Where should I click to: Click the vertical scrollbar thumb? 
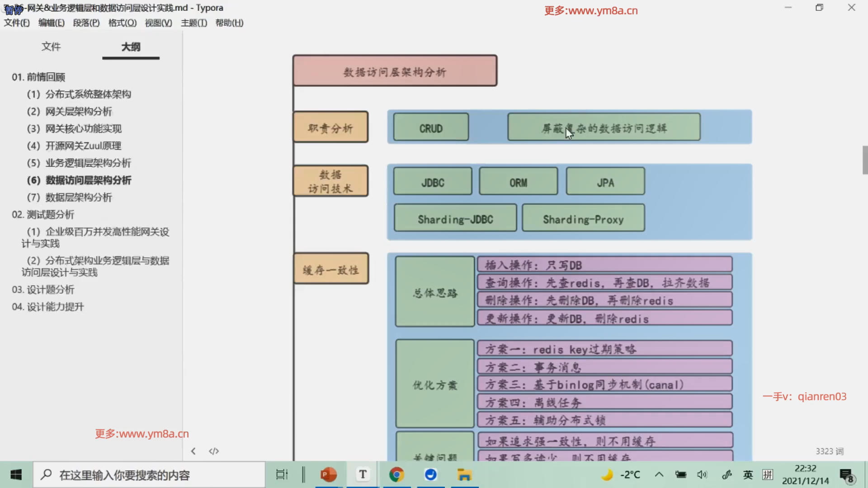point(864,160)
